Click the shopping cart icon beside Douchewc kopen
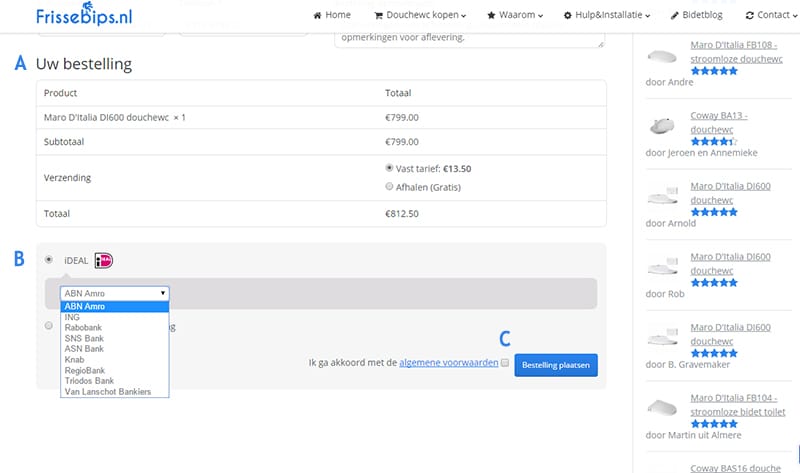 tap(379, 16)
